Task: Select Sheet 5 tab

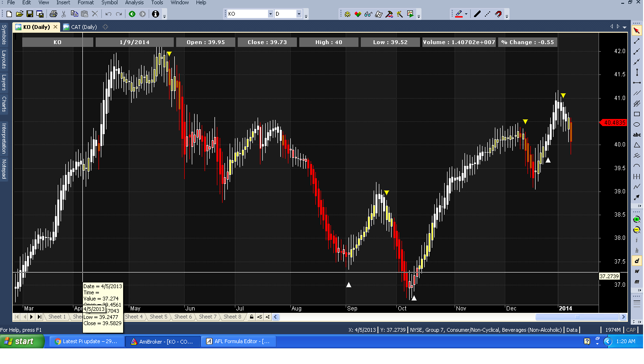Action: 158,317
